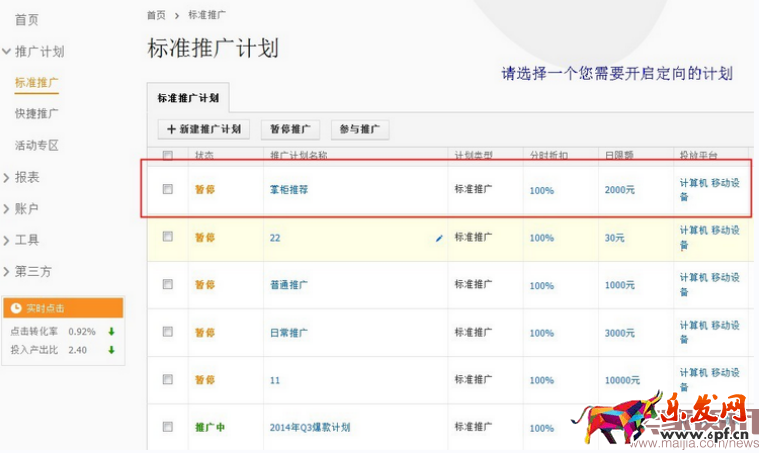This screenshot has height=455, width=759.
Task: Click the 实时点击 orange header bar
Action: point(63,308)
